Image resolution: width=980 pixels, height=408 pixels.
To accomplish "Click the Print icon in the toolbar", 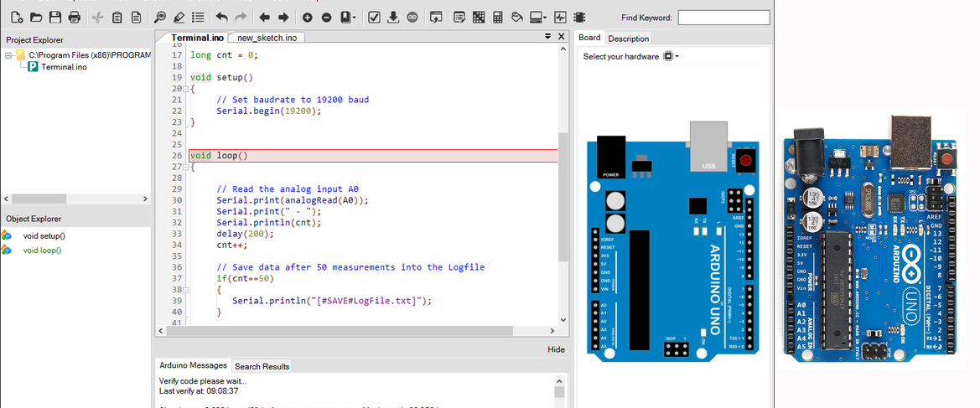I will click(x=75, y=18).
